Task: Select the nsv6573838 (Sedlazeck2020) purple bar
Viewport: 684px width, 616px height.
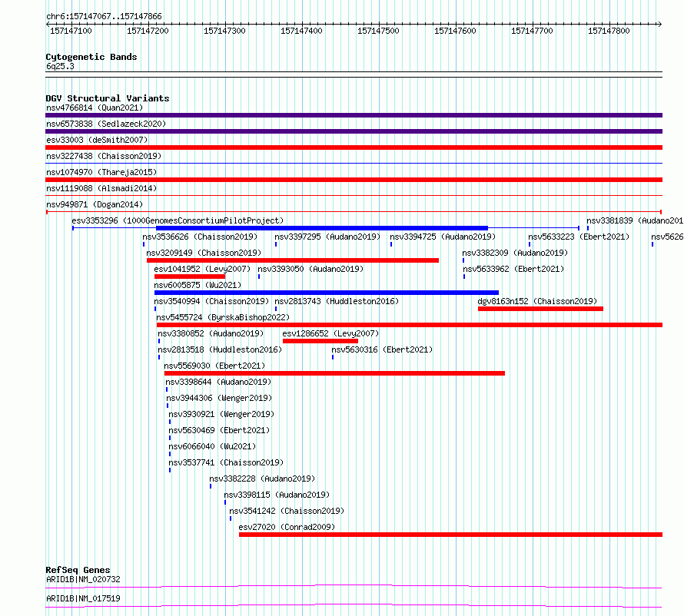Action: pos(354,131)
